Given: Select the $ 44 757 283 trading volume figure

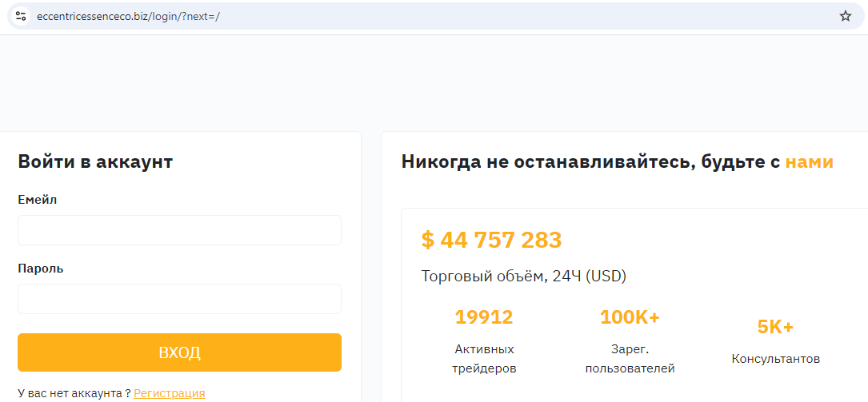Looking at the screenshot, I should 491,240.
